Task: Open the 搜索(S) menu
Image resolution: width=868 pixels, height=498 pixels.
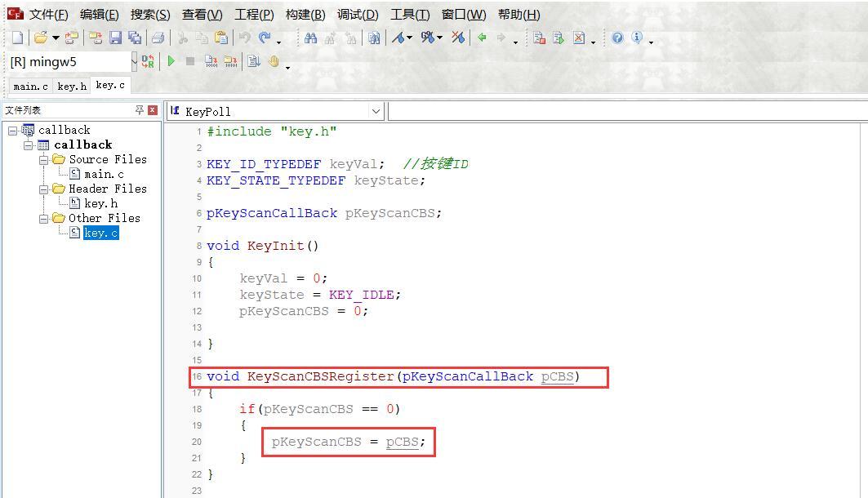Action: point(150,15)
